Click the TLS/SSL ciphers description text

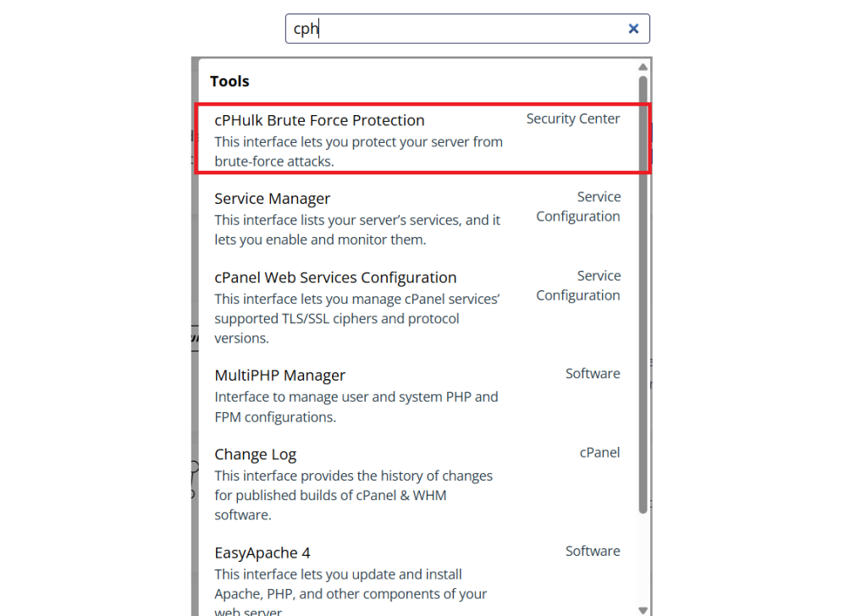[356, 318]
